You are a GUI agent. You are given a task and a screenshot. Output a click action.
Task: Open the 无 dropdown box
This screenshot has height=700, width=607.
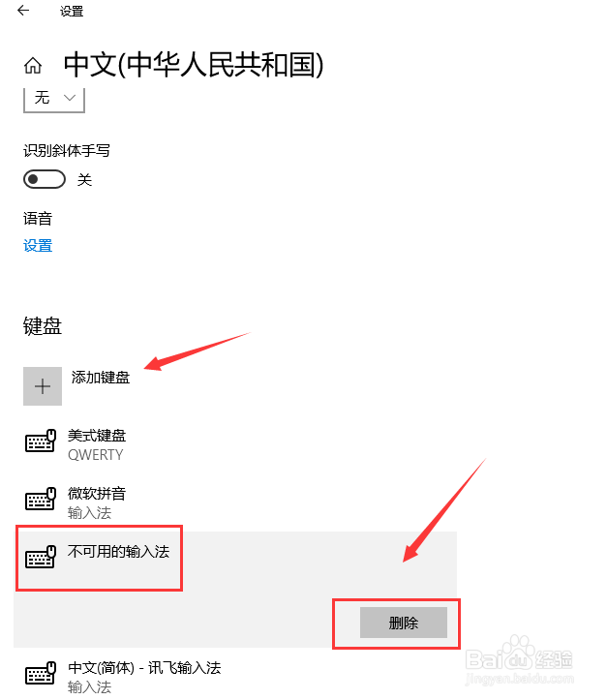coord(54,99)
